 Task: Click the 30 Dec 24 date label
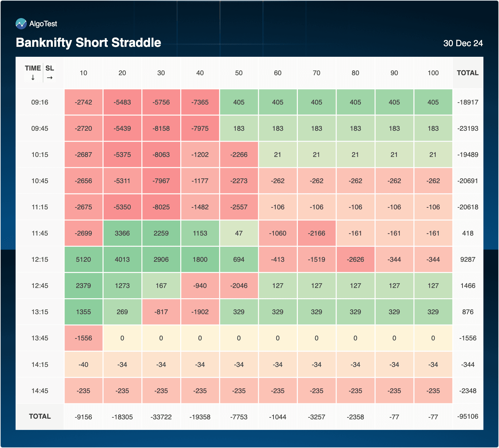tap(463, 43)
